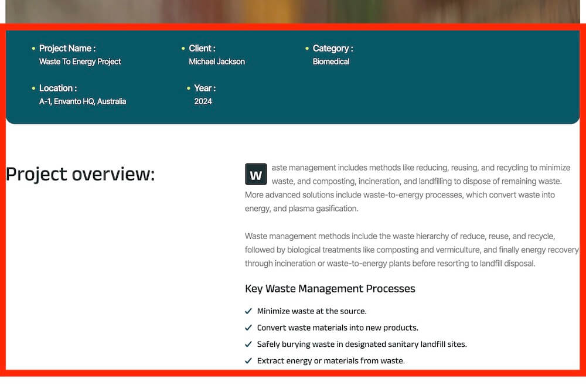The height and width of the screenshot is (392, 586).
Task: Click the bullet dot before Project Name
Action: pos(33,48)
